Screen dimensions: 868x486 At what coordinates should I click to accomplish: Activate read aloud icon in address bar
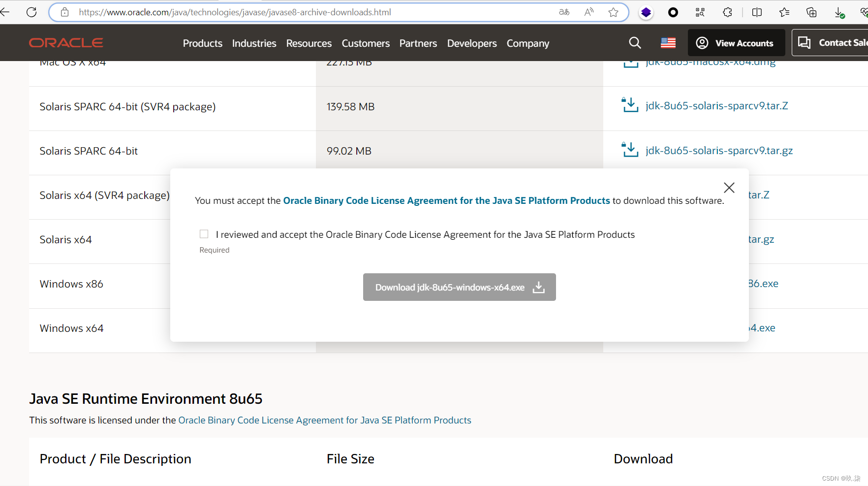pos(589,12)
